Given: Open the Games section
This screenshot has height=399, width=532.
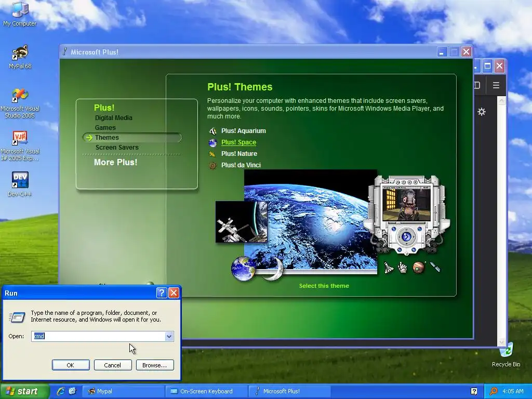Looking at the screenshot, I should point(105,128).
